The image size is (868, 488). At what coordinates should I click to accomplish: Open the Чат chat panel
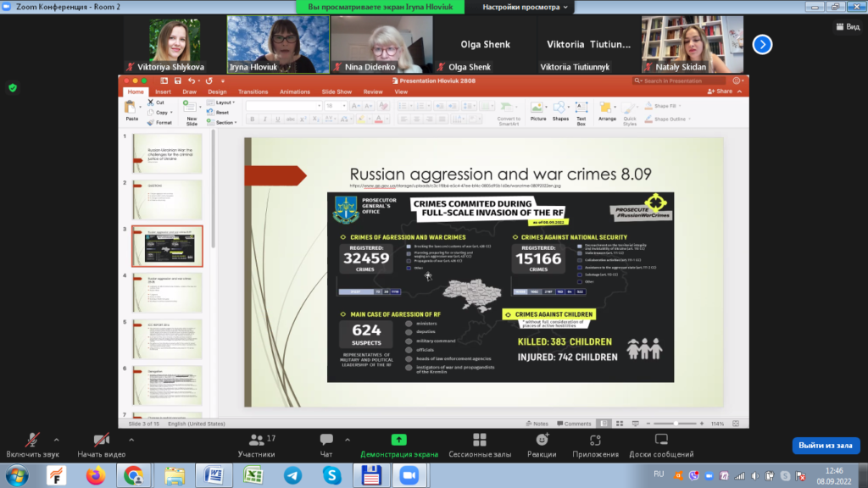point(326,446)
